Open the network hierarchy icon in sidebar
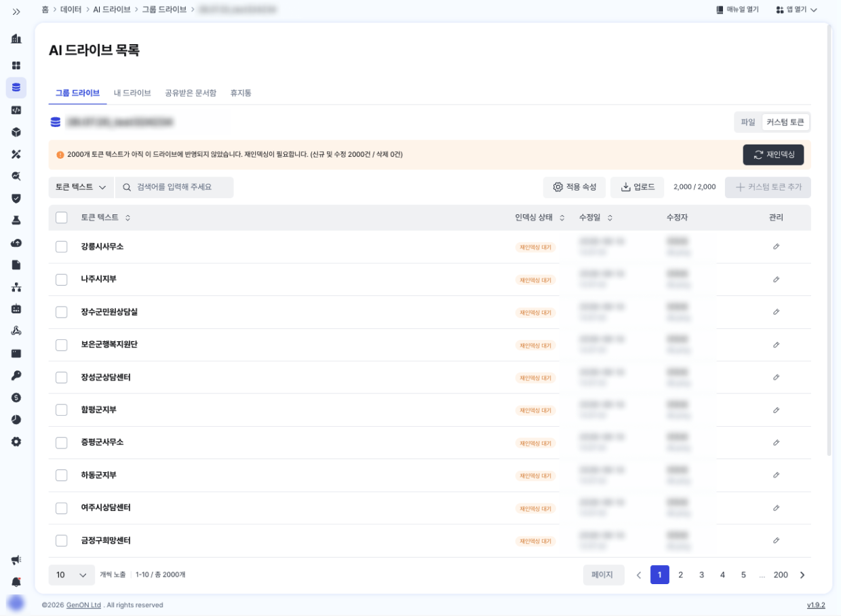841x616 pixels. click(16, 287)
